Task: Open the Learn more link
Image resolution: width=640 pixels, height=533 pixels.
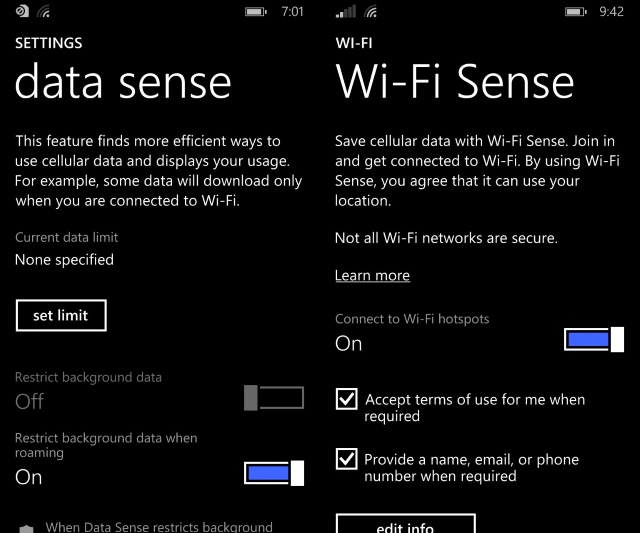Action: [x=372, y=275]
